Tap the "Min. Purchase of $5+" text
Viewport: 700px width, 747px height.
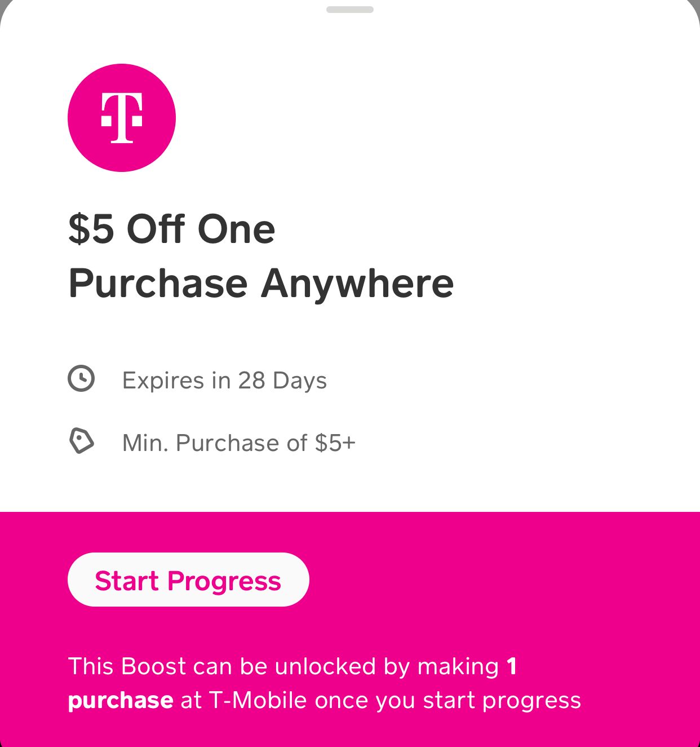coord(238,443)
